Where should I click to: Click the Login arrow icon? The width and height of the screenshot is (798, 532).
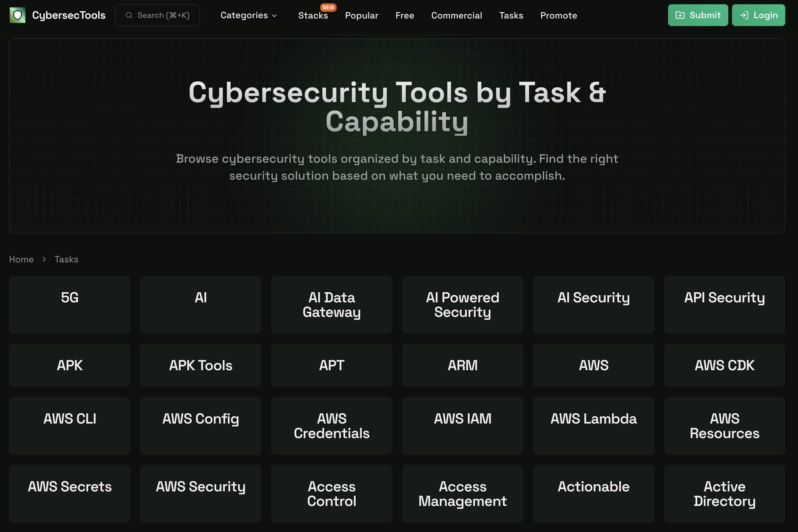tap(744, 15)
